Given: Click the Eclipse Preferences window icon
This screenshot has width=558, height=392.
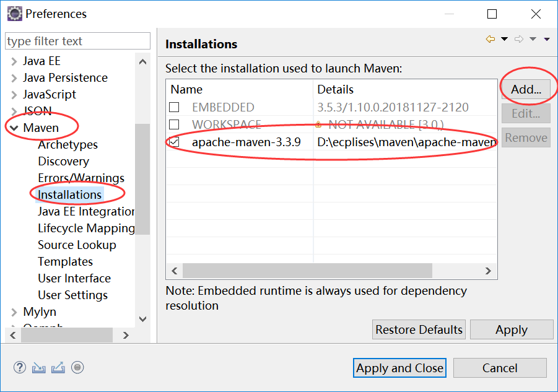Looking at the screenshot, I should click(x=15, y=14).
